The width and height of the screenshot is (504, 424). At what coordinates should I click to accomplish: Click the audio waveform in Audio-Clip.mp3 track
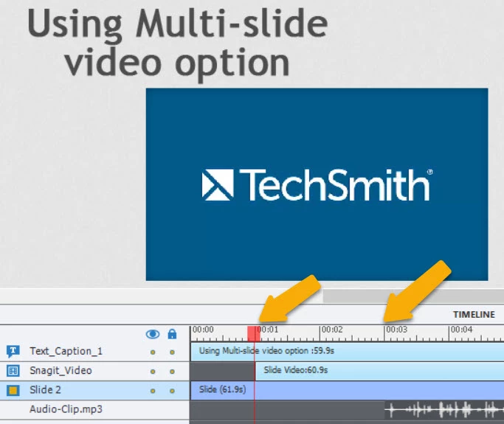tap(444, 410)
